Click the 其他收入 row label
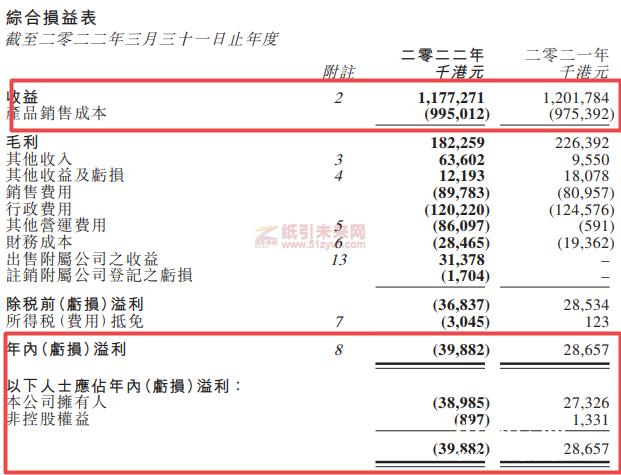The height and width of the screenshot is (475, 621). (x=40, y=159)
